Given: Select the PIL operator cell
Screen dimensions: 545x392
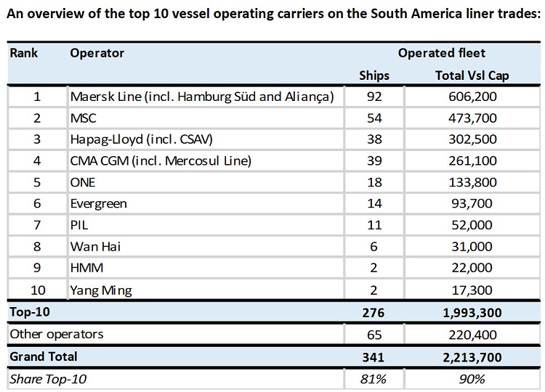Looking at the screenshot, I should click(x=206, y=225).
